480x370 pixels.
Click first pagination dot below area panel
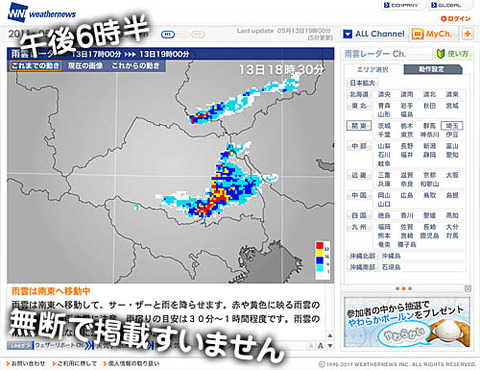point(397,289)
